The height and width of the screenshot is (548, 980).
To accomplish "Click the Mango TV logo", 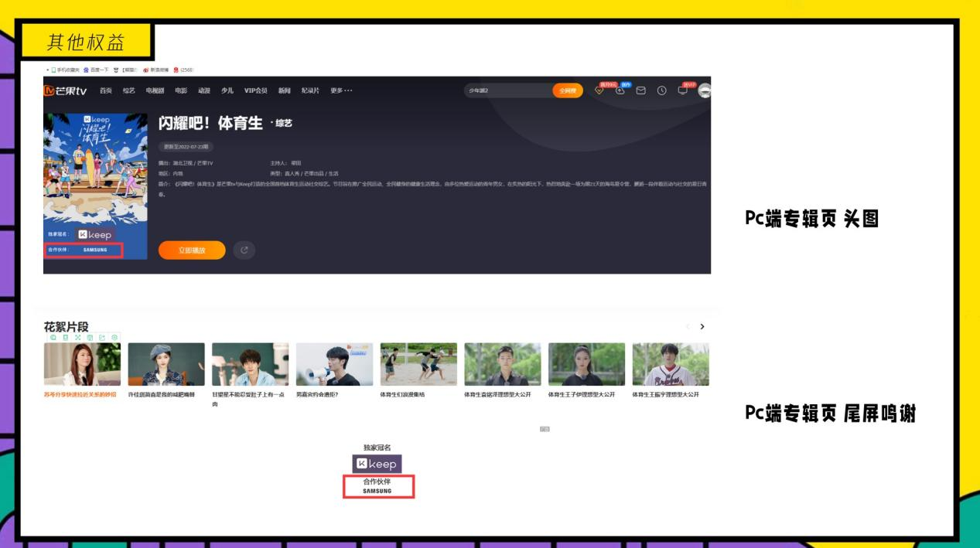I will click(x=66, y=90).
